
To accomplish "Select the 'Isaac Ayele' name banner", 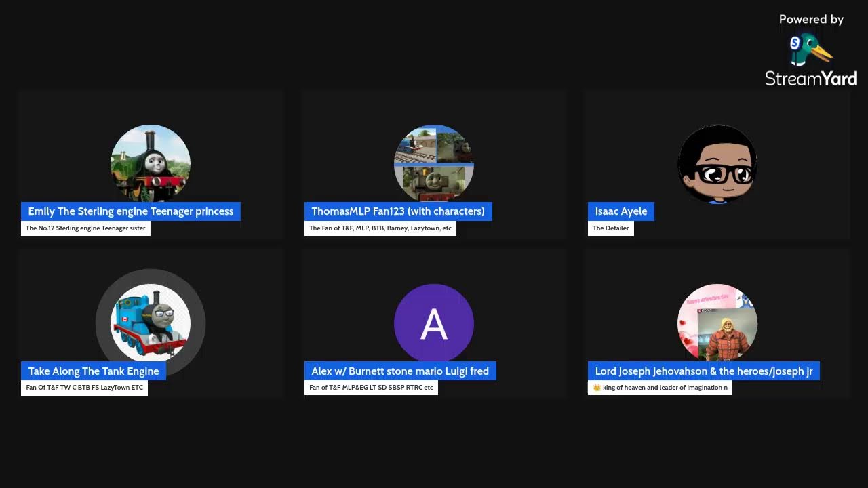I will pyautogui.click(x=621, y=211).
